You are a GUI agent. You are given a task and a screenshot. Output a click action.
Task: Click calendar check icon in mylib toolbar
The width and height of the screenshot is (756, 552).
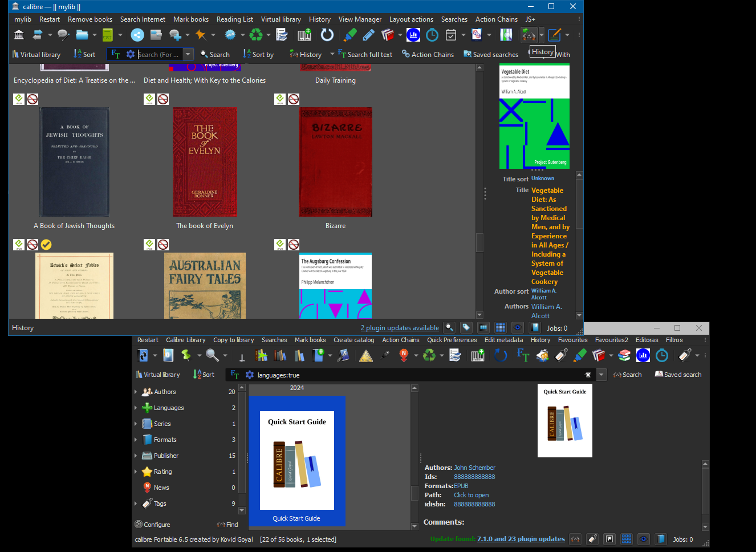pyautogui.click(x=451, y=35)
